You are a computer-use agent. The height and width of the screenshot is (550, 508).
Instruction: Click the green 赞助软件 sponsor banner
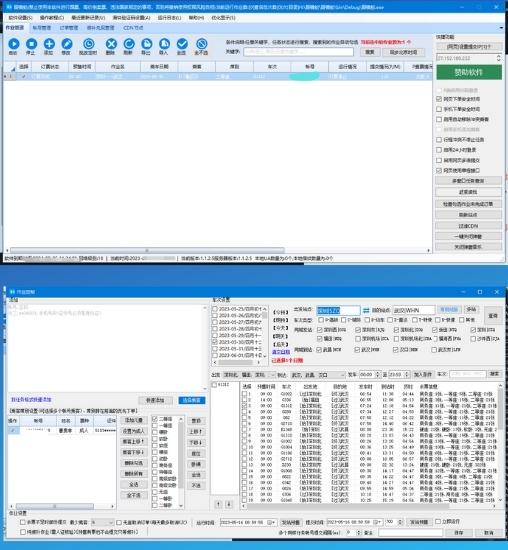pyautogui.click(x=469, y=72)
